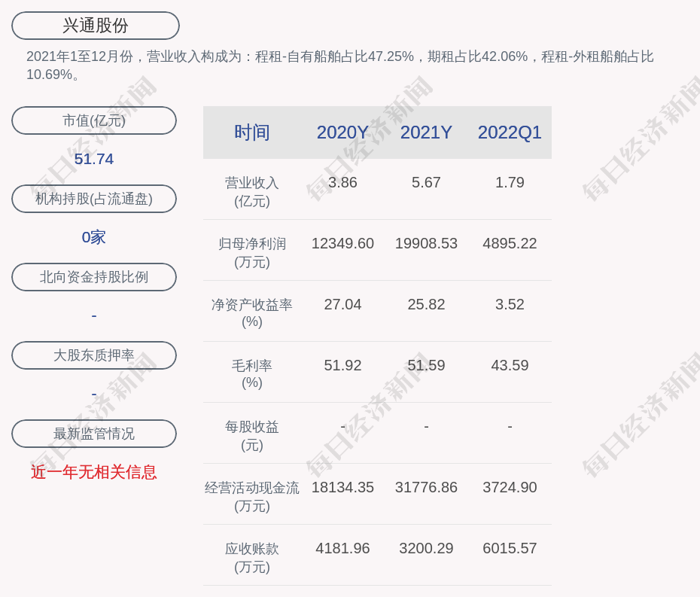Click the 每股收益(元) row label

252,436
